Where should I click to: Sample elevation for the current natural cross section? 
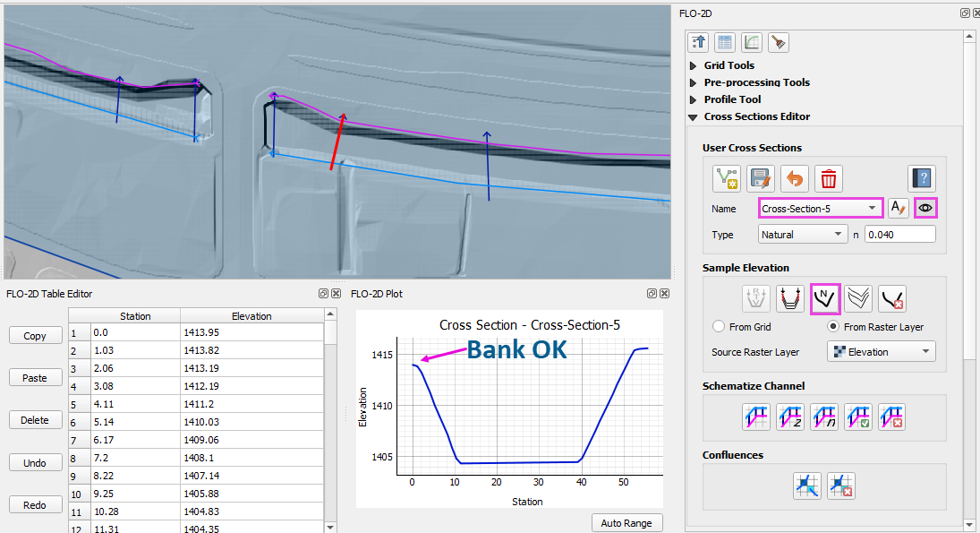point(824,297)
